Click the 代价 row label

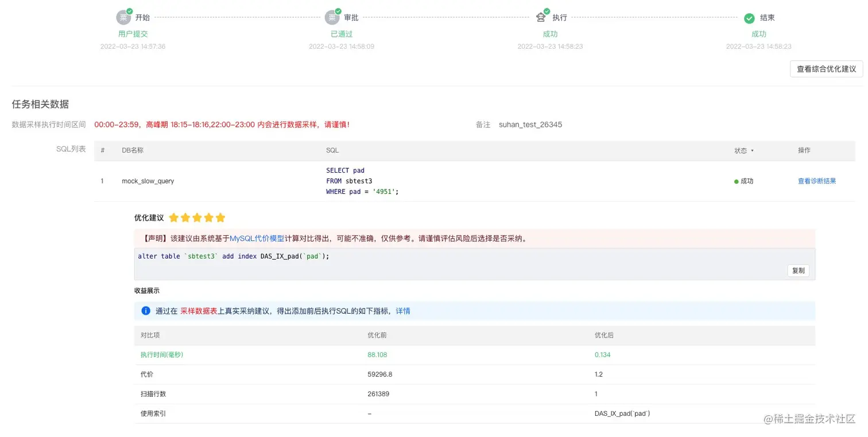147,374
